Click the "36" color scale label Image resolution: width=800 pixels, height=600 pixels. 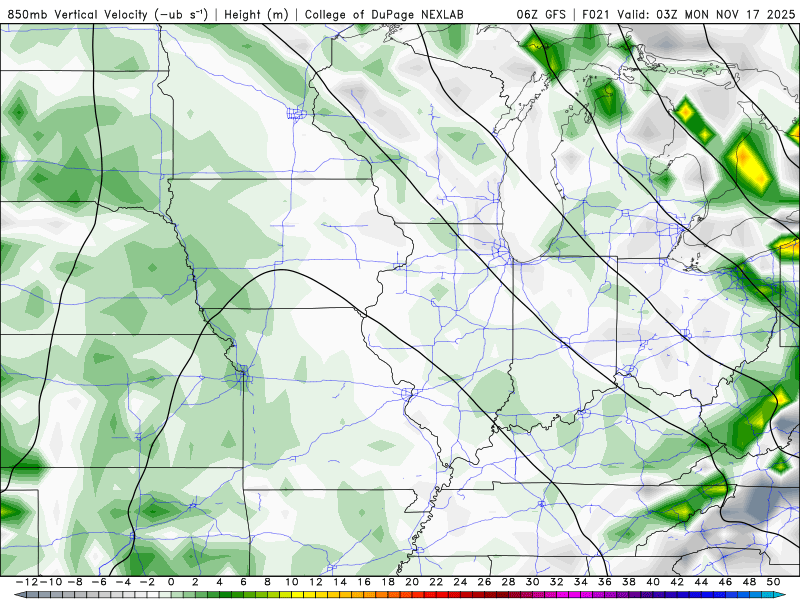(x=605, y=582)
